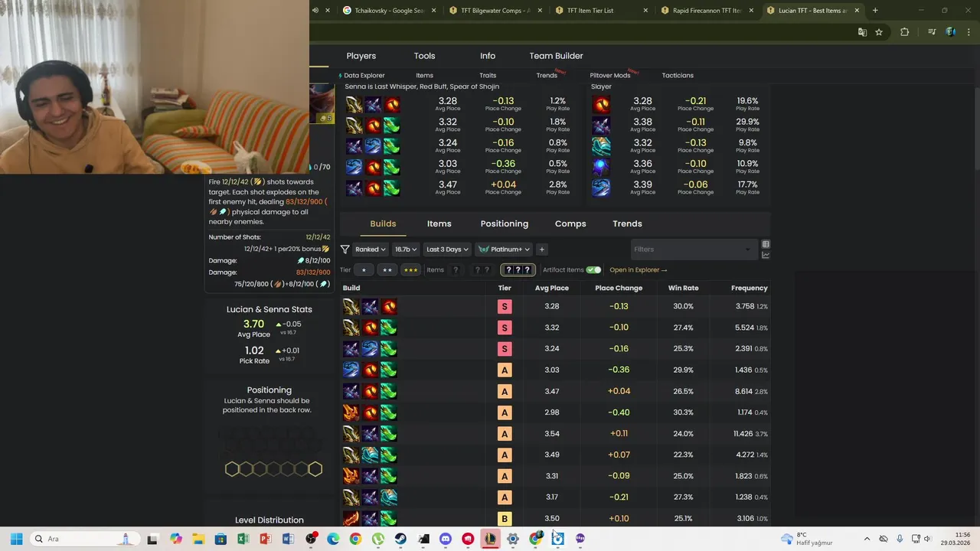Select the one-star tier filter

(364, 270)
